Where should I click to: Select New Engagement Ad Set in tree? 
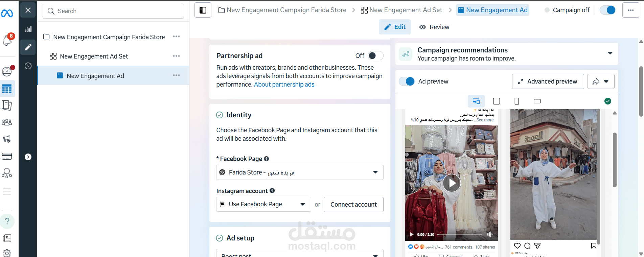(94, 56)
